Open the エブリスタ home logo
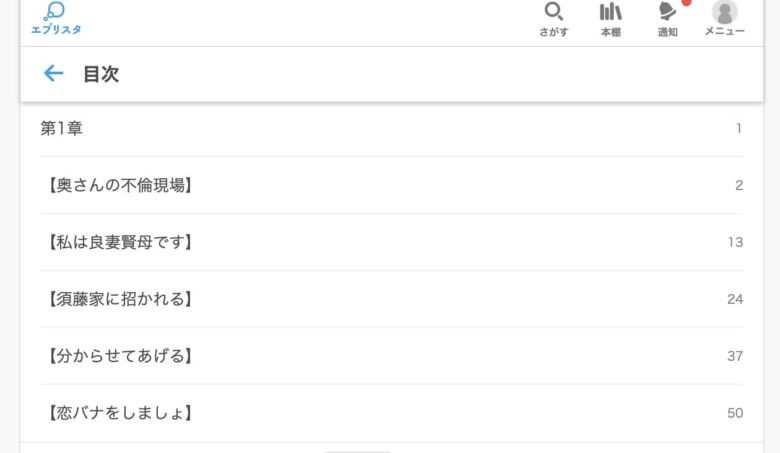780x453 pixels. pyautogui.click(x=56, y=18)
